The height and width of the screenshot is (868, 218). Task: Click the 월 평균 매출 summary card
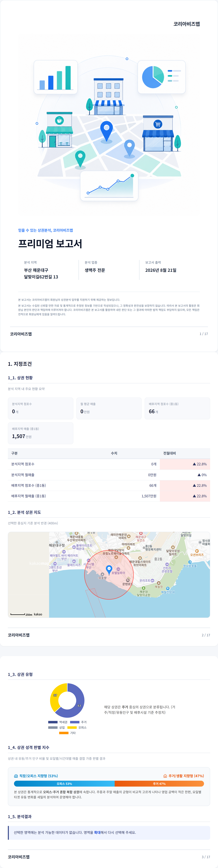(x=109, y=408)
